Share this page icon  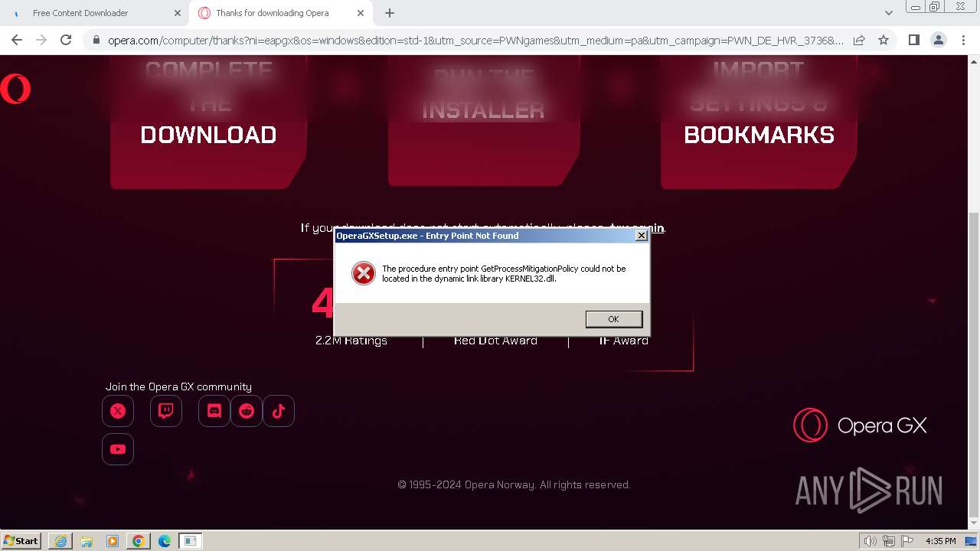coord(859,40)
